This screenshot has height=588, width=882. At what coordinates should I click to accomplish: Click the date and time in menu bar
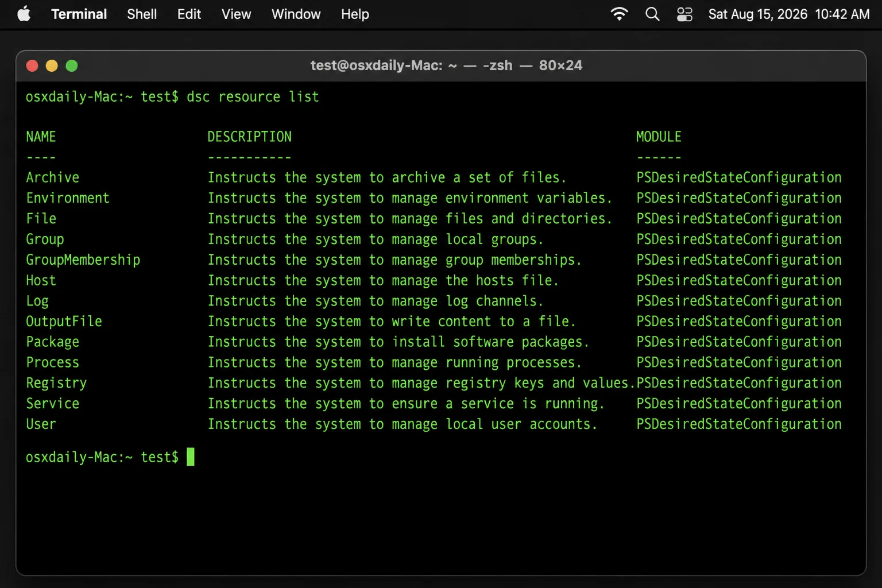789,14
